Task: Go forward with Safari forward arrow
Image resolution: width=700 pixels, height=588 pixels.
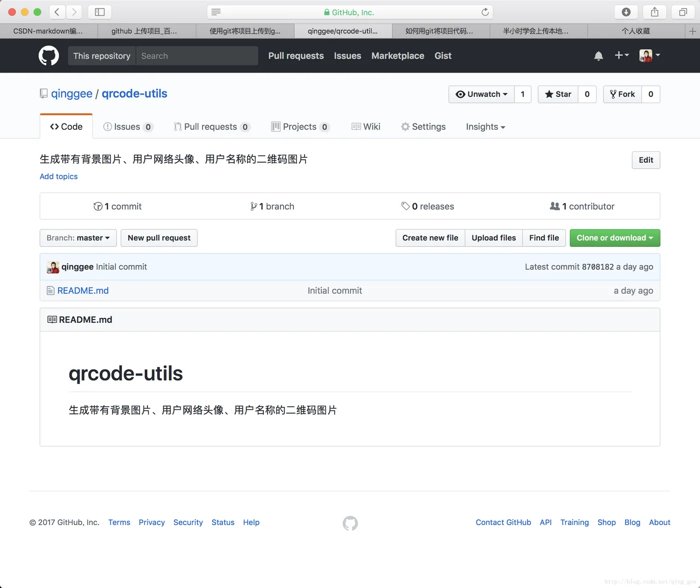Action: coord(74,12)
